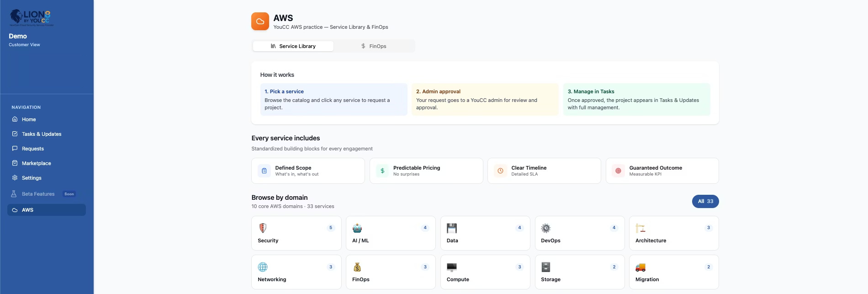Click the Architecture crane icon
This screenshot has width=868, height=294.
point(640,228)
